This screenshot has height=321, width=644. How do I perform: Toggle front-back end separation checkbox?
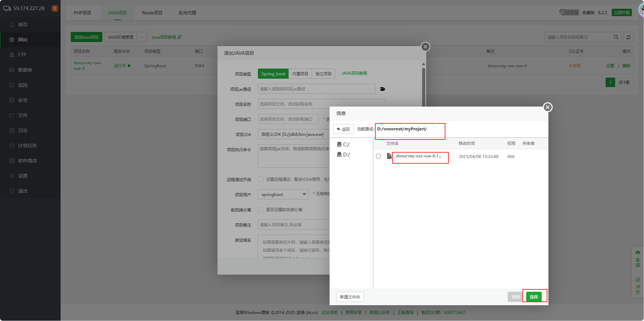(x=261, y=210)
